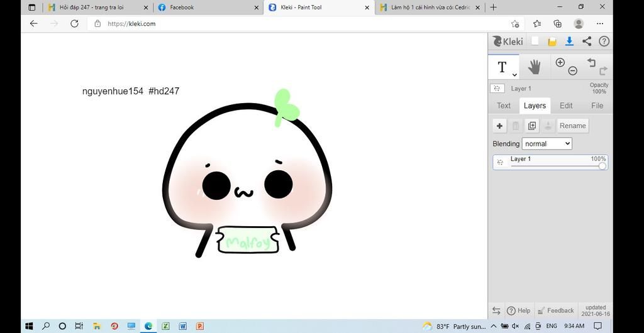
Task: Switch to the File tab
Action: pyautogui.click(x=597, y=106)
